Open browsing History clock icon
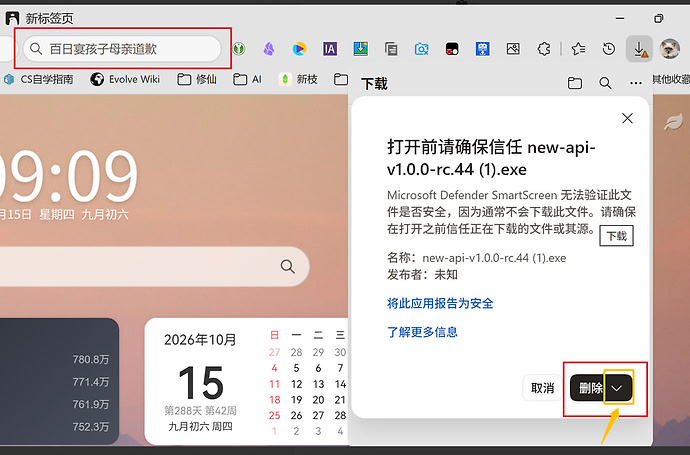Screen dimensions: 690x455 pyautogui.click(x=609, y=49)
